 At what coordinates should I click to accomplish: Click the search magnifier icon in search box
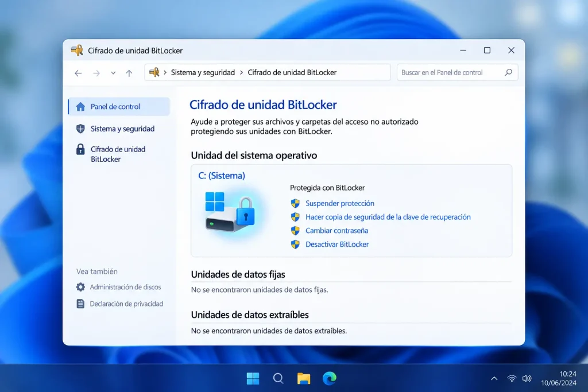tap(508, 72)
